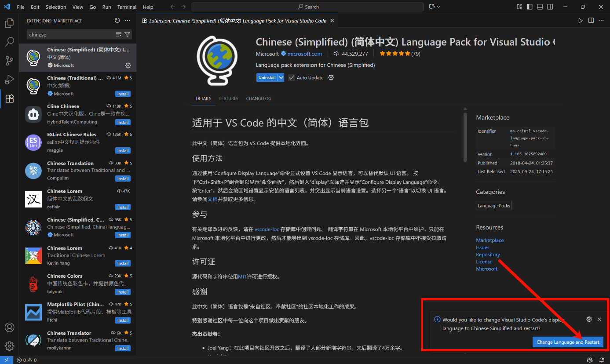Click the command center Search box

click(308, 7)
